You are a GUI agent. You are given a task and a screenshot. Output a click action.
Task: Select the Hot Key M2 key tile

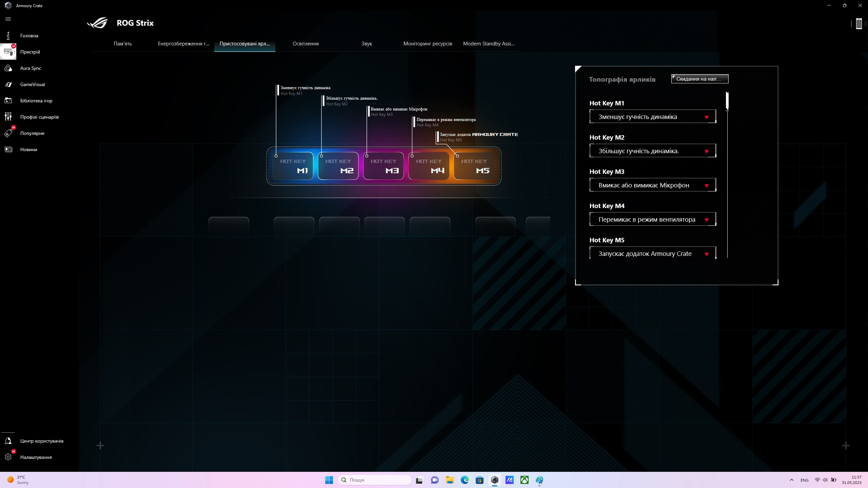click(338, 166)
